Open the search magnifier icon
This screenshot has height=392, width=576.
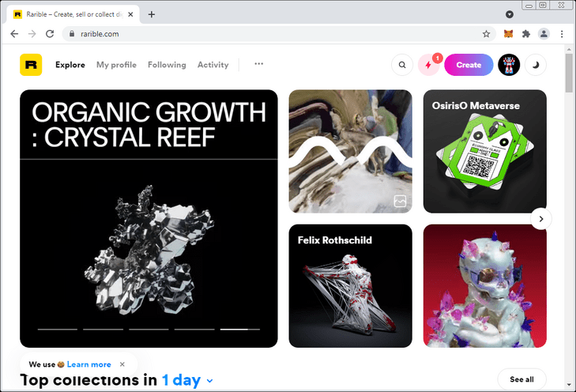[402, 65]
